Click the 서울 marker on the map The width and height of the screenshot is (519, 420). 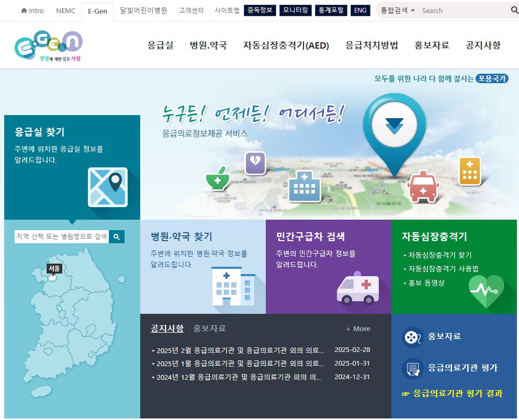54,268
